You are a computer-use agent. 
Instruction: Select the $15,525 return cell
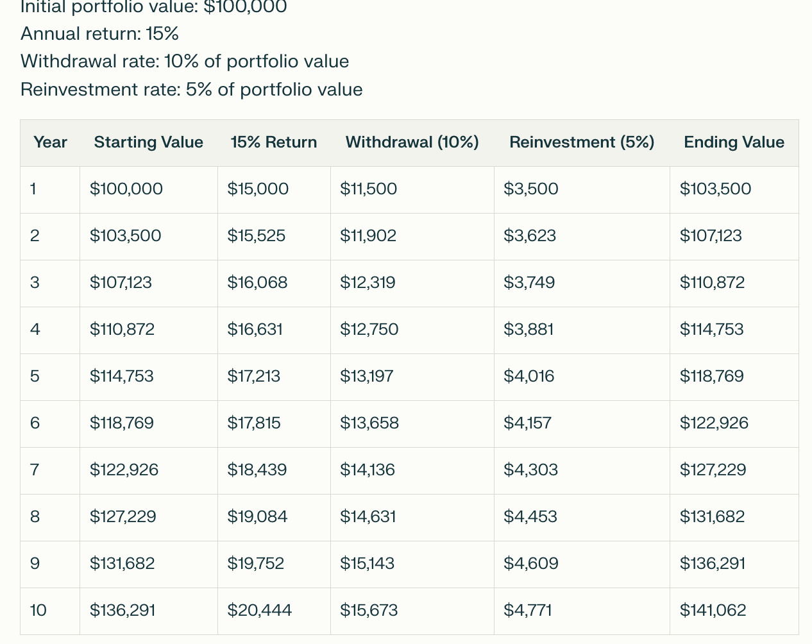point(256,236)
